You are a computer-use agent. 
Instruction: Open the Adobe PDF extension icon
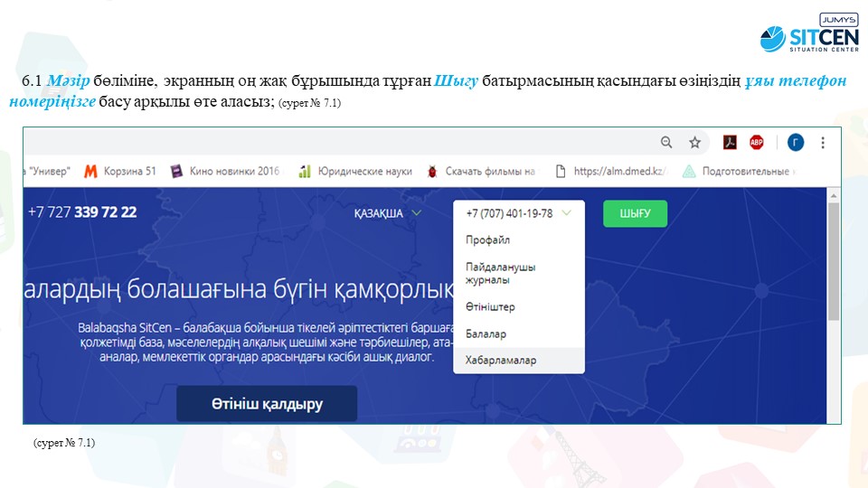point(729,142)
